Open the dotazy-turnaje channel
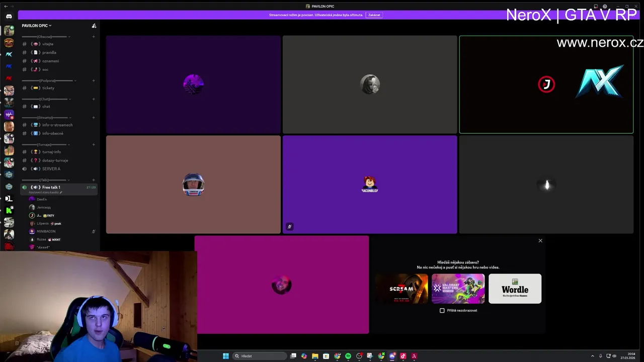644x362 pixels. coord(58,160)
